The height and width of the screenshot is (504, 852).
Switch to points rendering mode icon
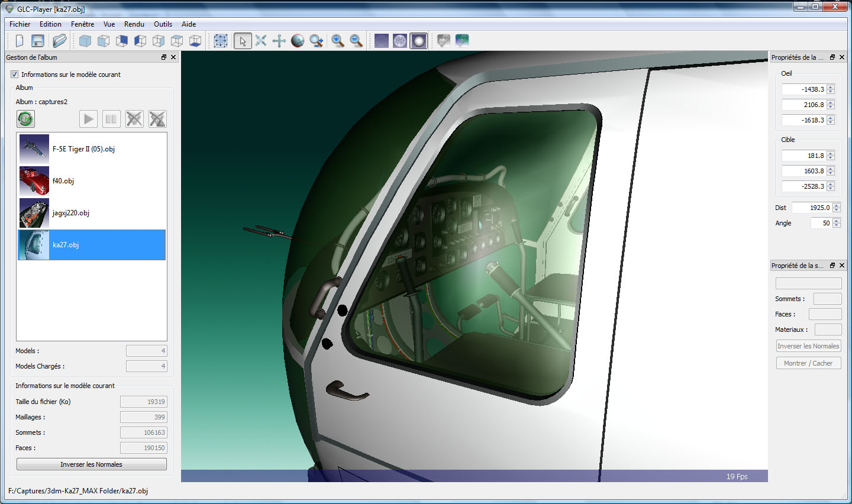(x=382, y=41)
